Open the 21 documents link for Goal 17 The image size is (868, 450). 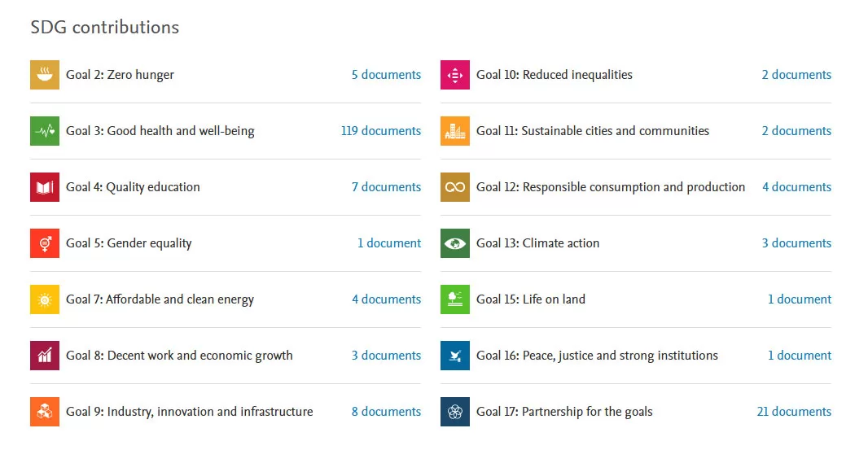[794, 412]
